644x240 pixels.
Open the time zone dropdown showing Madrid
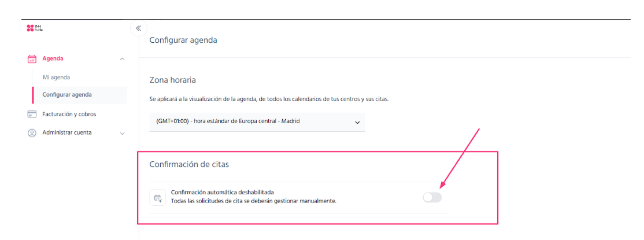pyautogui.click(x=257, y=122)
